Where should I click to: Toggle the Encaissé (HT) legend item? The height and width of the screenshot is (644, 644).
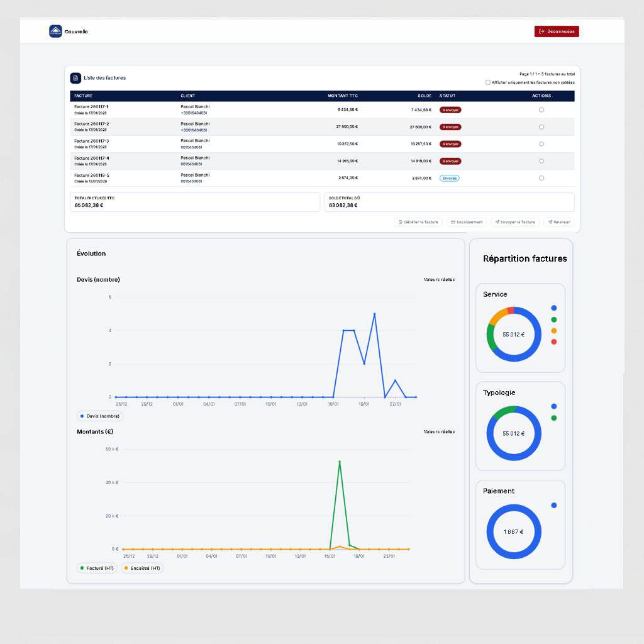(x=142, y=568)
